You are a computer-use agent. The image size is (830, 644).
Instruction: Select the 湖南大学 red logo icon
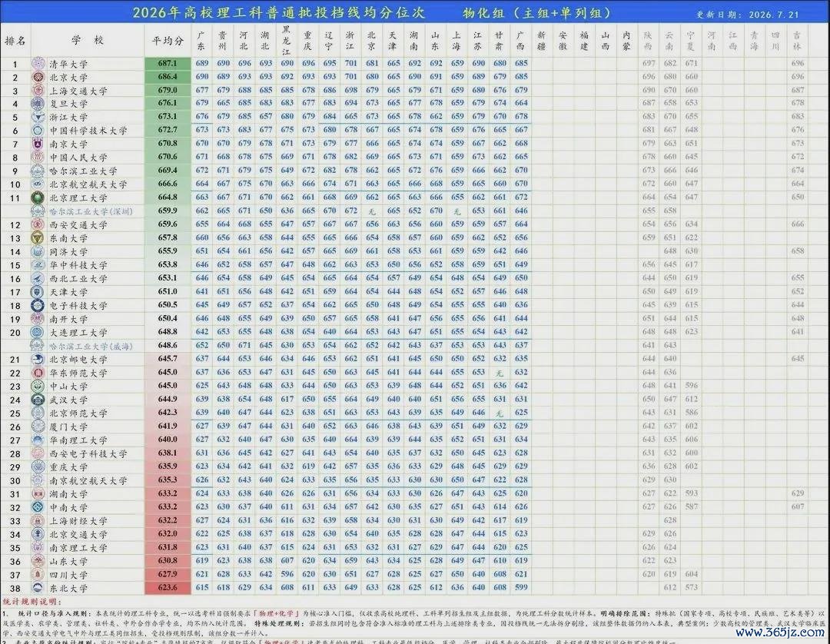pyautogui.click(x=38, y=493)
